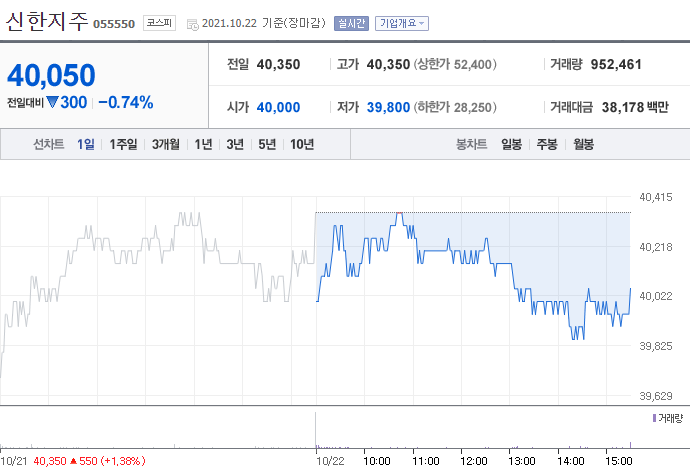Click the 신한지주 stock name heading
The width and height of the screenshot is (690, 474).
47,22
